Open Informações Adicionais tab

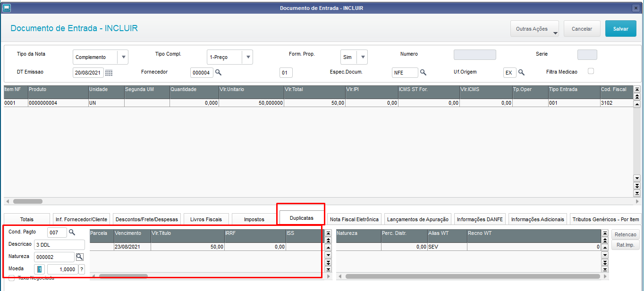pos(538,219)
